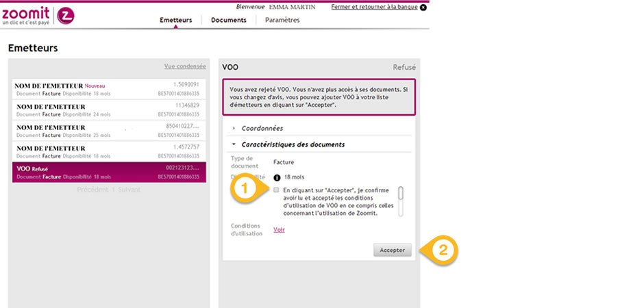Select emitter with 24 mois availability

pos(110,110)
